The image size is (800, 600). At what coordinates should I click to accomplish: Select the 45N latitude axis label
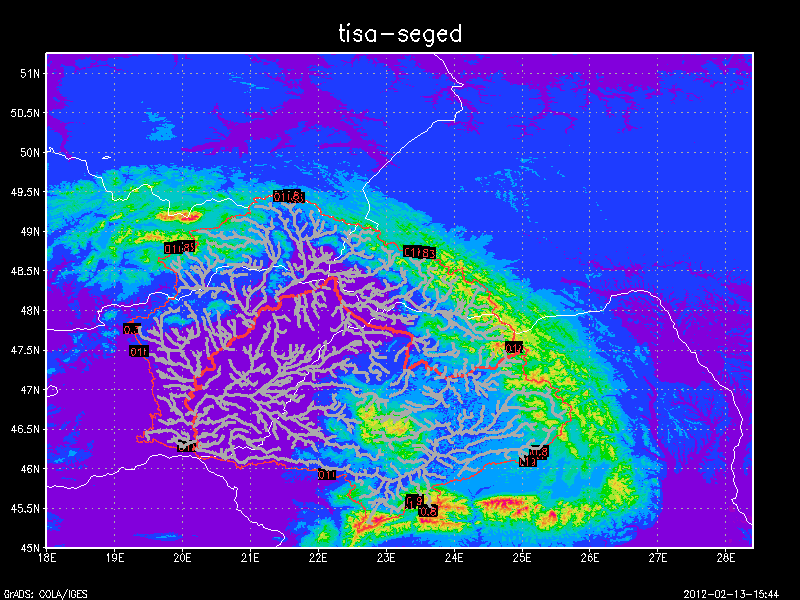[x=30, y=548]
